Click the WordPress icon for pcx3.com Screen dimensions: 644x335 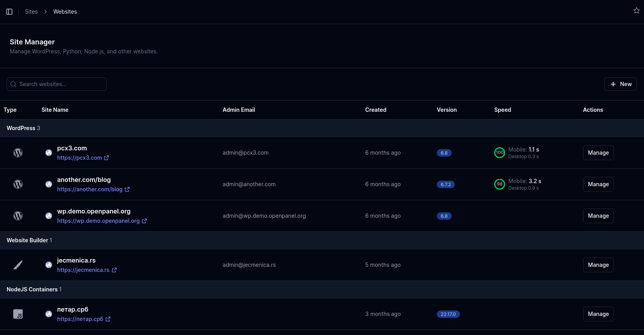[x=18, y=153]
